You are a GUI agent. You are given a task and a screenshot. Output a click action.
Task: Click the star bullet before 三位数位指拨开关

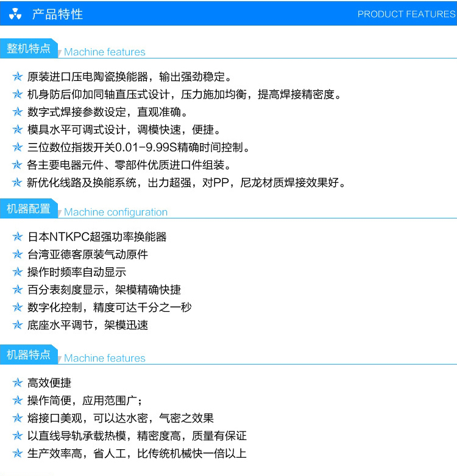click(17, 148)
